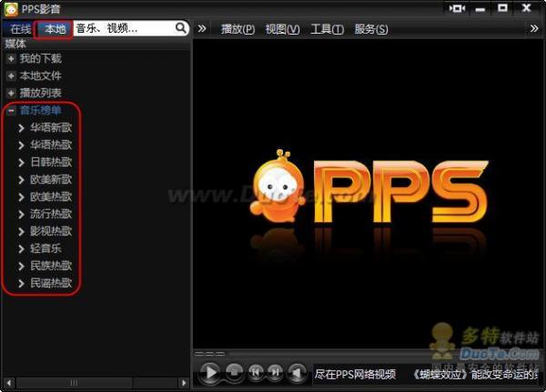Skip to previous track button
Image resolution: width=546 pixels, height=392 pixels.
(x=256, y=372)
